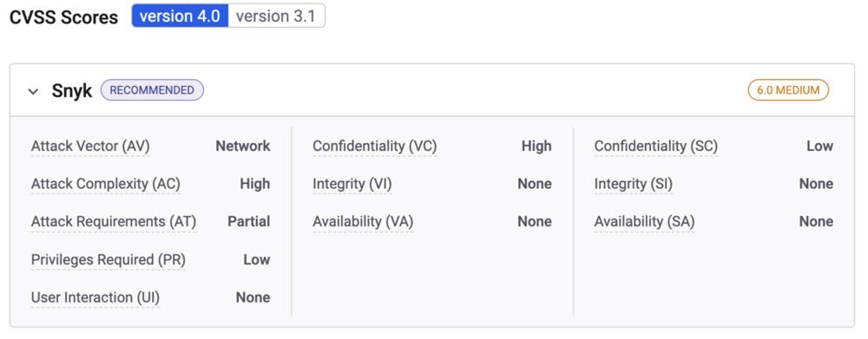The width and height of the screenshot is (868, 339).
Task: Click the CVSS Scores heading
Action: tap(63, 17)
